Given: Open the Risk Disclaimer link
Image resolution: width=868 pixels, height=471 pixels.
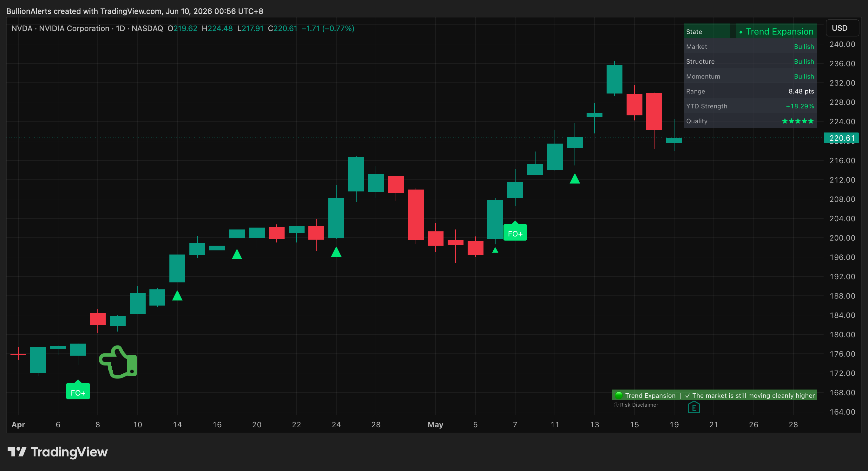Looking at the screenshot, I should click(636, 405).
